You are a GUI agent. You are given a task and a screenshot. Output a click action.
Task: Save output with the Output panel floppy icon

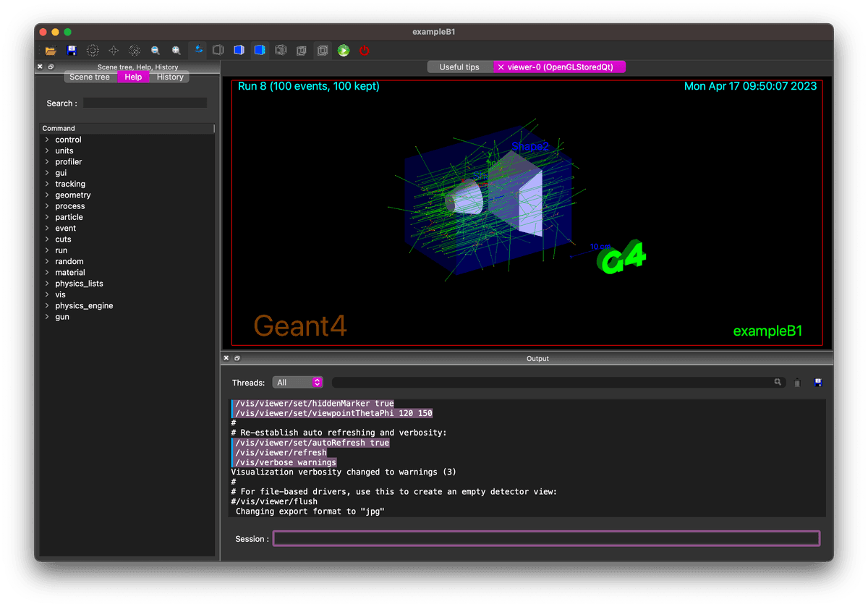pos(818,382)
